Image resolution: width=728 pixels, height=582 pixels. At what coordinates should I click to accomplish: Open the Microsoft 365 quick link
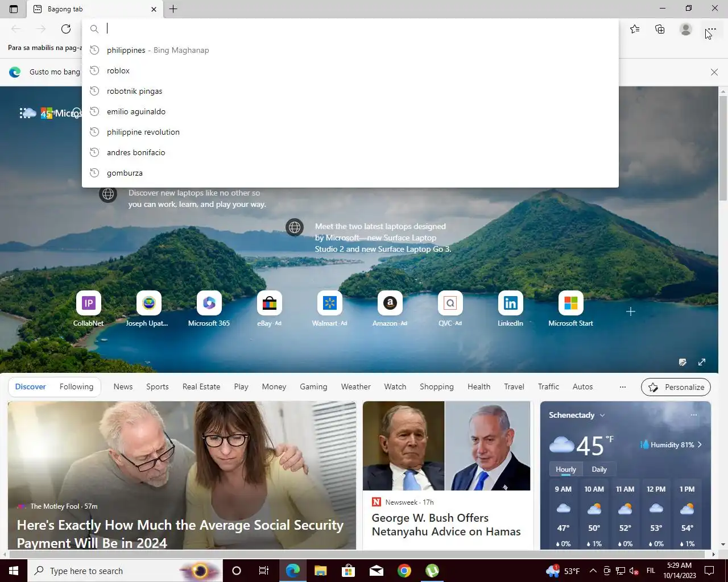click(x=209, y=309)
